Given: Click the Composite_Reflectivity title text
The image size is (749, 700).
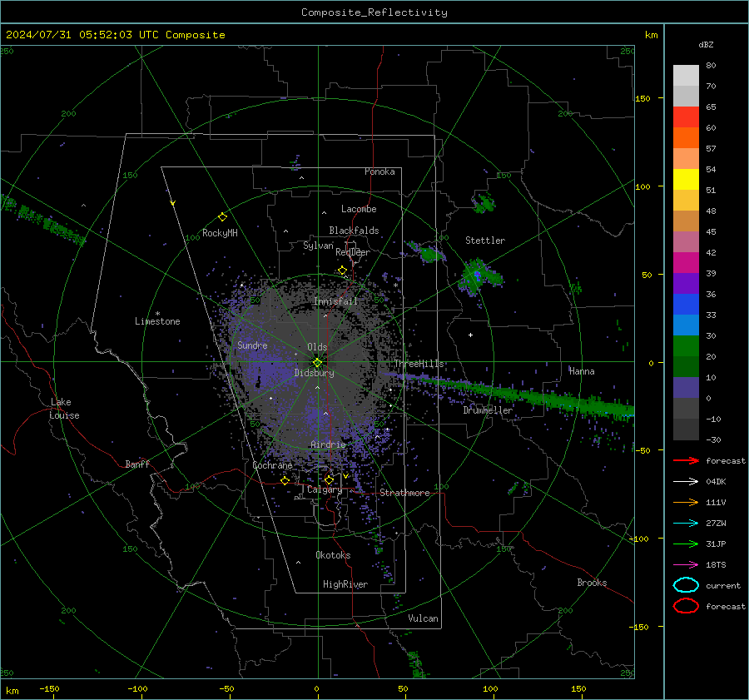Looking at the screenshot, I should coord(374,12).
